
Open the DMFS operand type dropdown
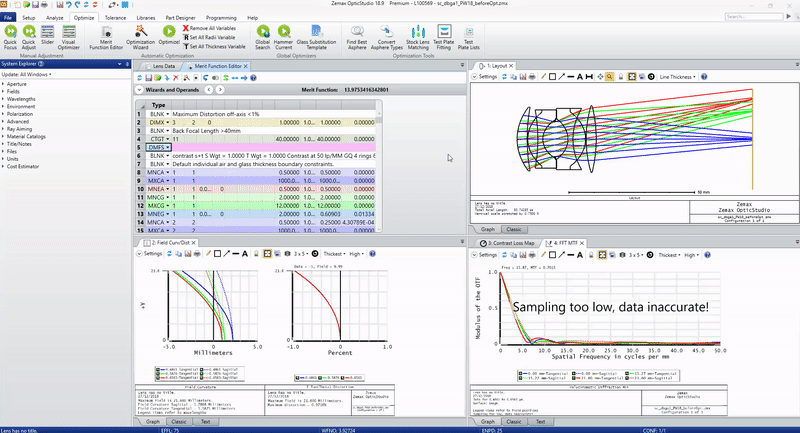click(169, 147)
